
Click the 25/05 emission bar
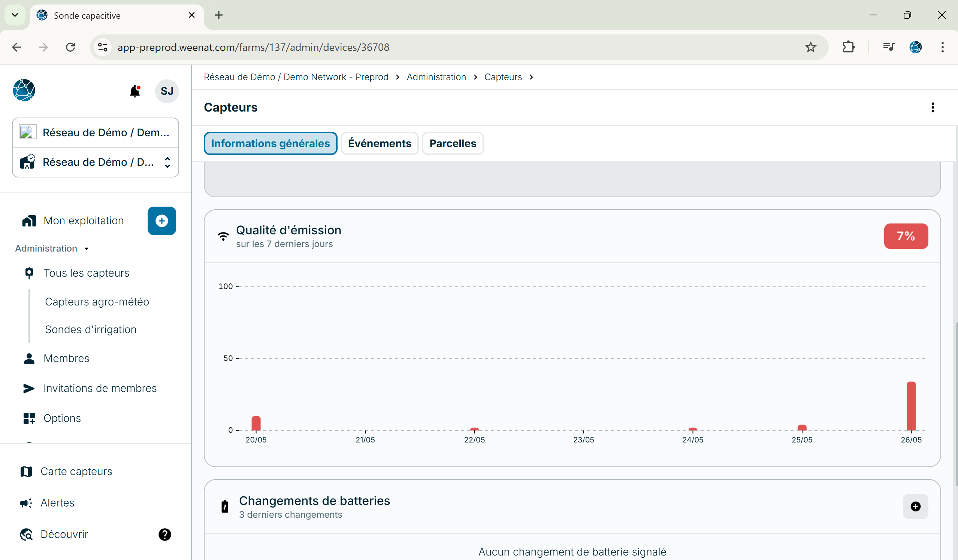click(x=802, y=428)
